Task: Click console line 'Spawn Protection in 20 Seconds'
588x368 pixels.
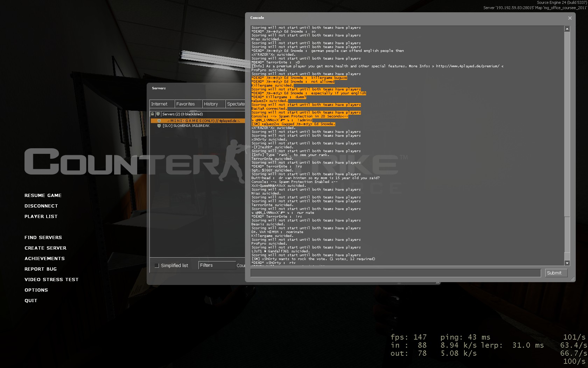Action: point(300,116)
